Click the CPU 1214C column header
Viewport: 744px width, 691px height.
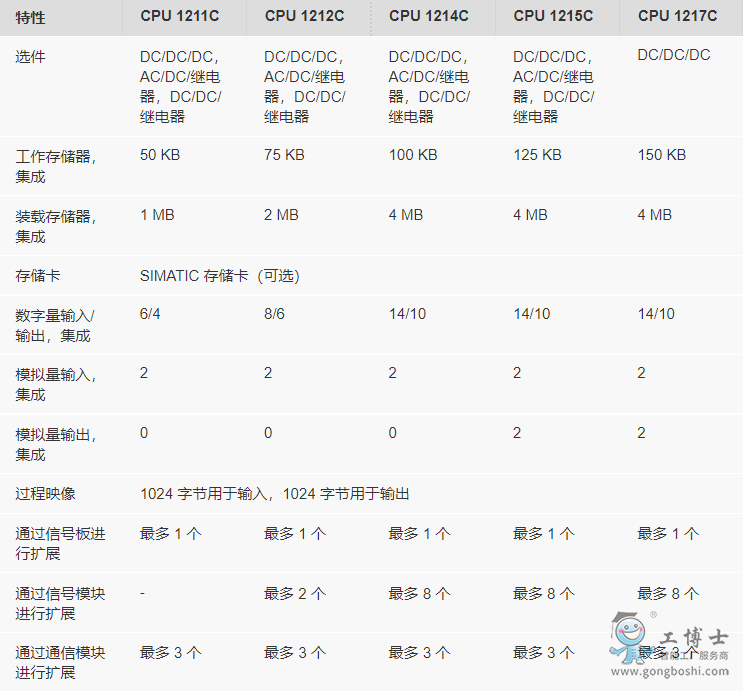point(431,16)
